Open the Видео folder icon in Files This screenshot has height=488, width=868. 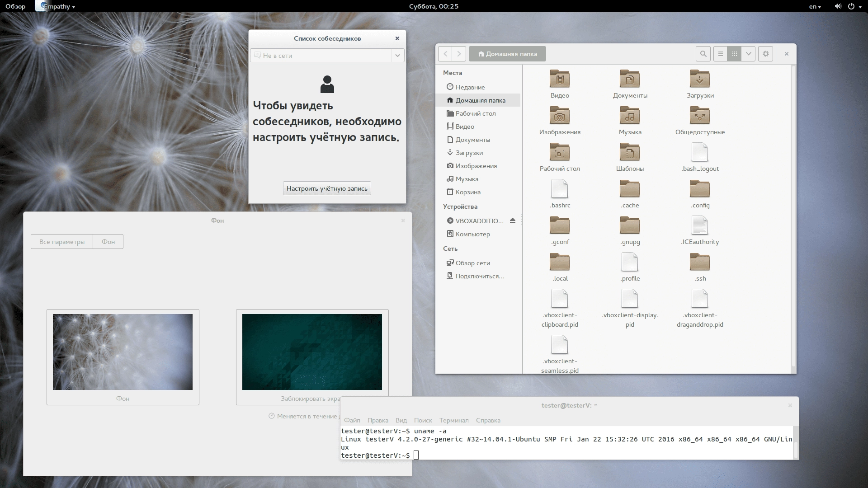click(x=560, y=79)
